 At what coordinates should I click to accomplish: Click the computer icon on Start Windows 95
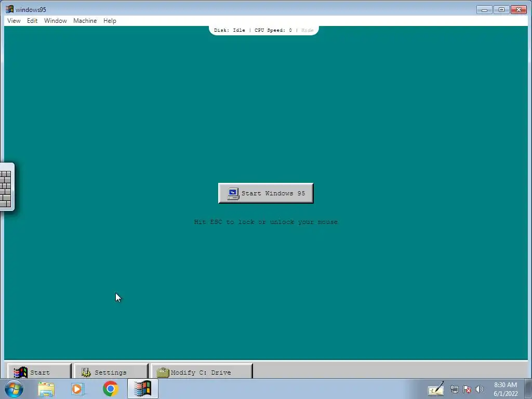pos(233,194)
